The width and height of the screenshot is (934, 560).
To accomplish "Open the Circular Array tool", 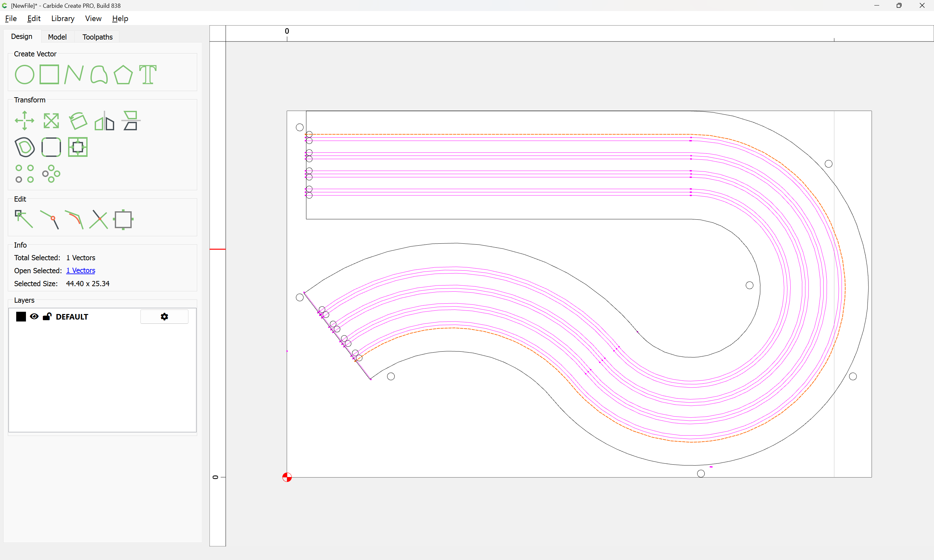I will (x=51, y=174).
